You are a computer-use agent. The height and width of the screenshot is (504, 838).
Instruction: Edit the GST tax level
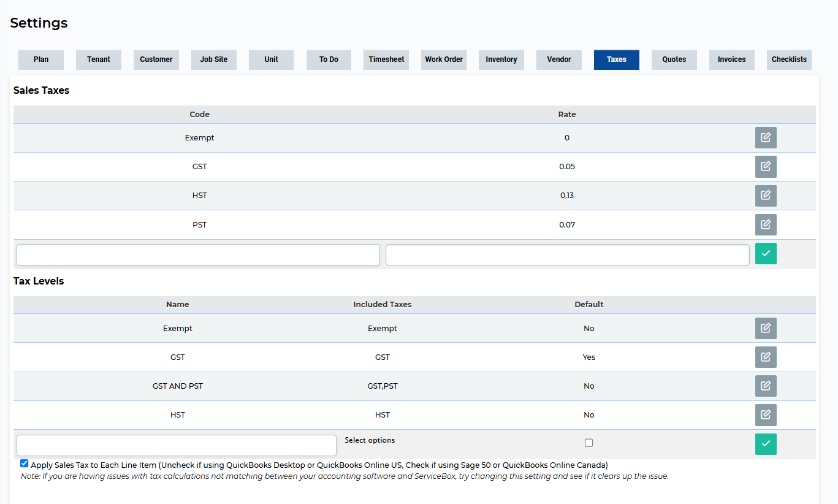766,357
